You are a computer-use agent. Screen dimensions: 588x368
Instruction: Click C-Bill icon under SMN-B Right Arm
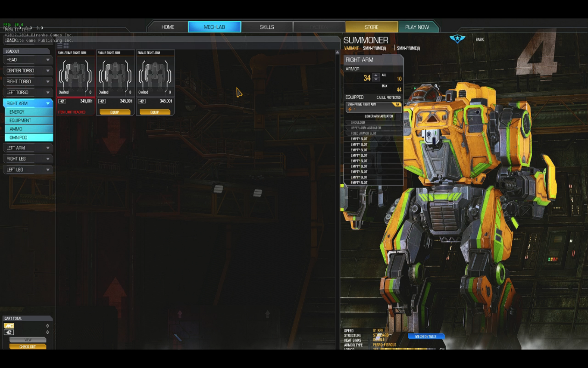(x=102, y=101)
